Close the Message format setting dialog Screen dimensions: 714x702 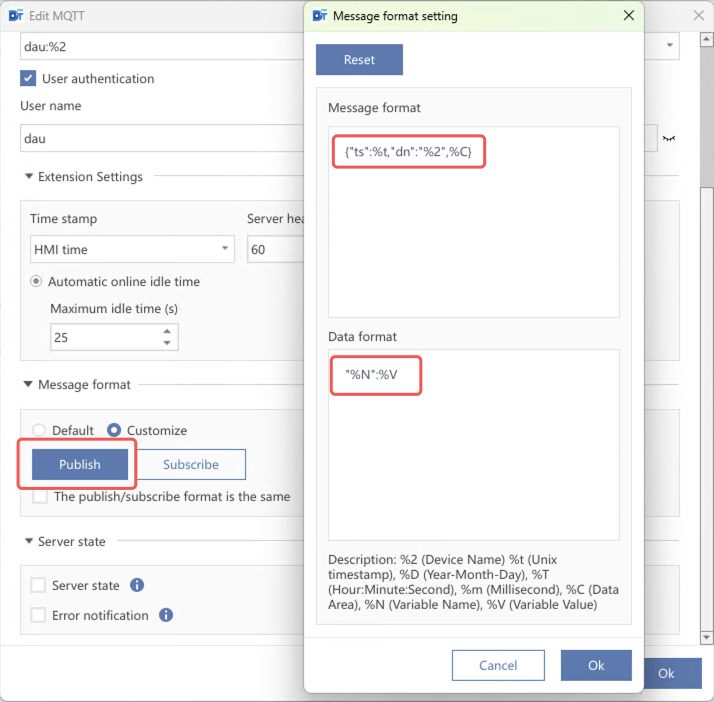[x=628, y=16]
